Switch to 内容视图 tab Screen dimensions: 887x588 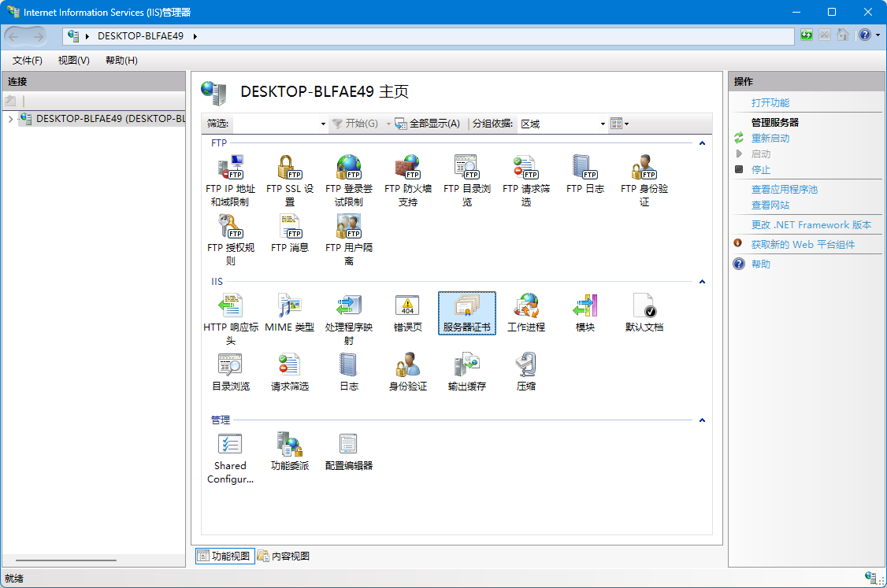point(284,557)
